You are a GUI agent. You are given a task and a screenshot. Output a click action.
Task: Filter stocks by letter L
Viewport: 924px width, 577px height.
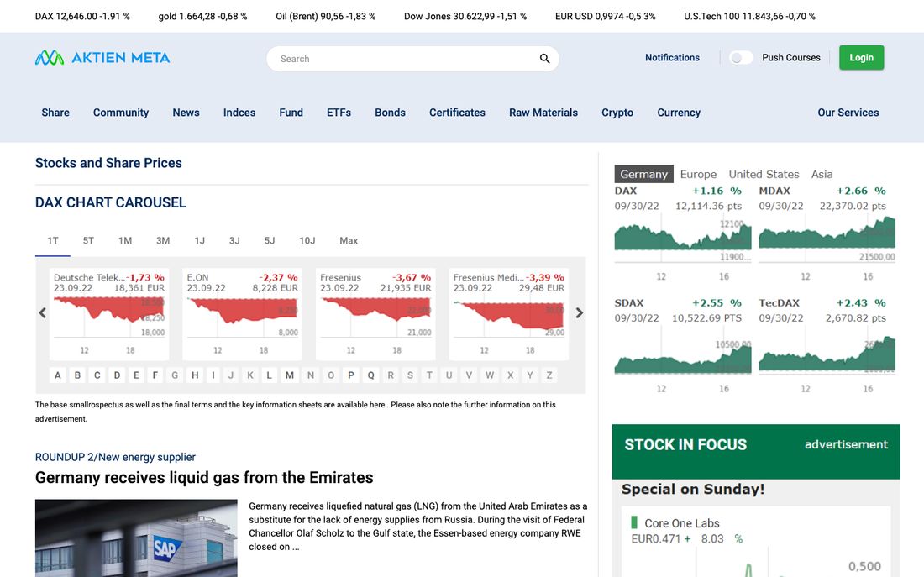[269, 375]
